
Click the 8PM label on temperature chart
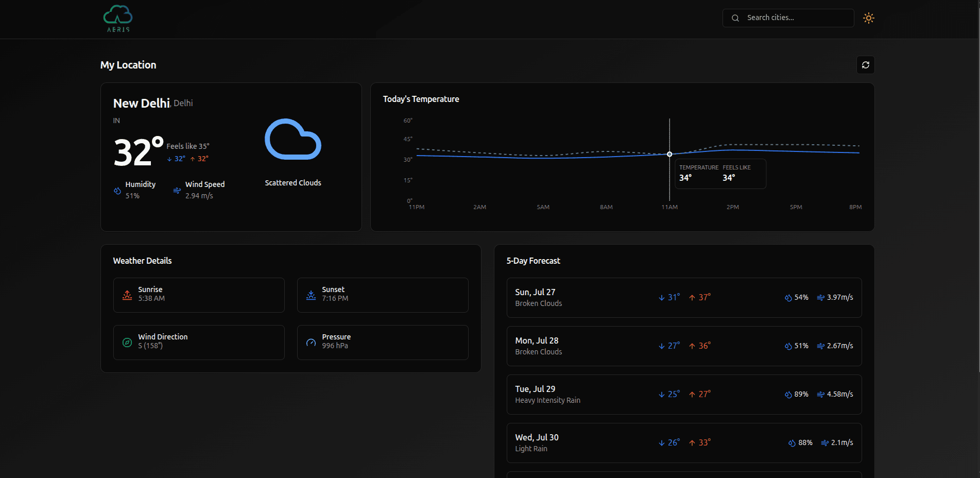pyautogui.click(x=855, y=207)
